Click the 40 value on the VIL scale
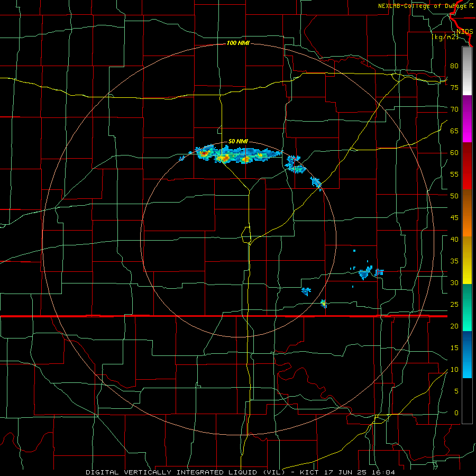 point(454,239)
